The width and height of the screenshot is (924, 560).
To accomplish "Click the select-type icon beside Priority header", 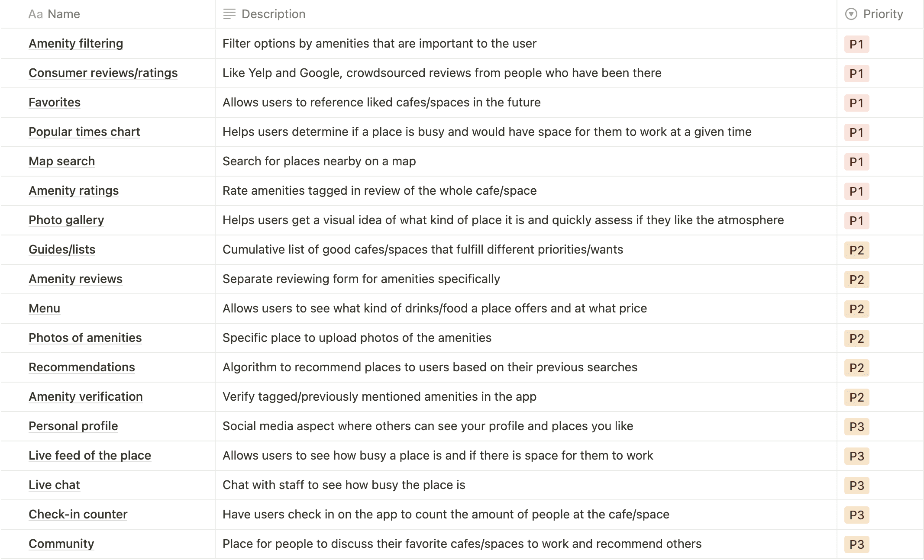I will [x=851, y=14].
